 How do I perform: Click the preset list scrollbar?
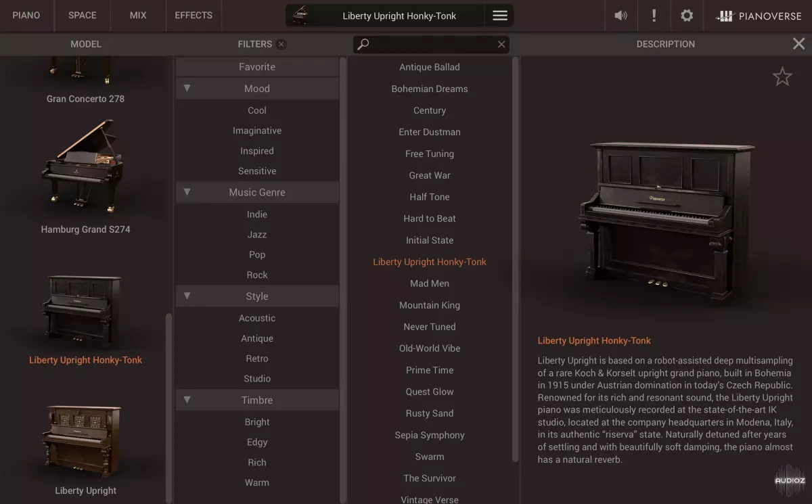tap(516, 260)
